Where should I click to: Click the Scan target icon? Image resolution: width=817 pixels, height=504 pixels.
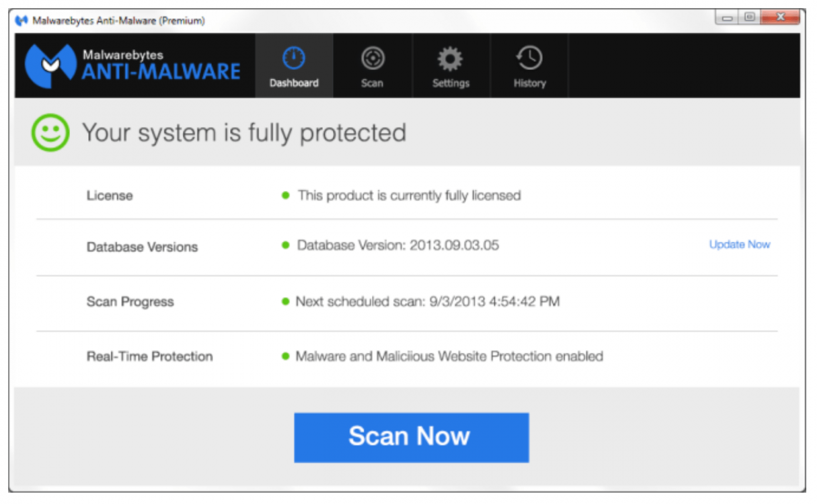coord(372,58)
